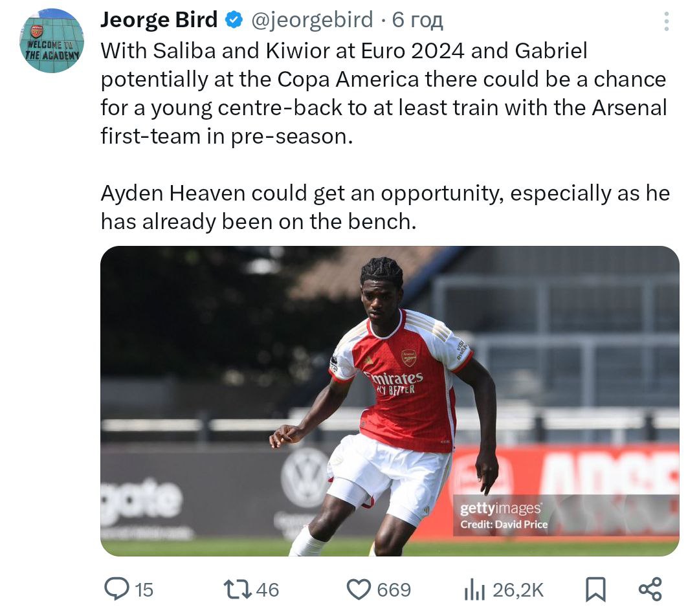The width and height of the screenshot is (699, 616).
Task: Open the attached Arsenal player photo
Action: (390, 401)
